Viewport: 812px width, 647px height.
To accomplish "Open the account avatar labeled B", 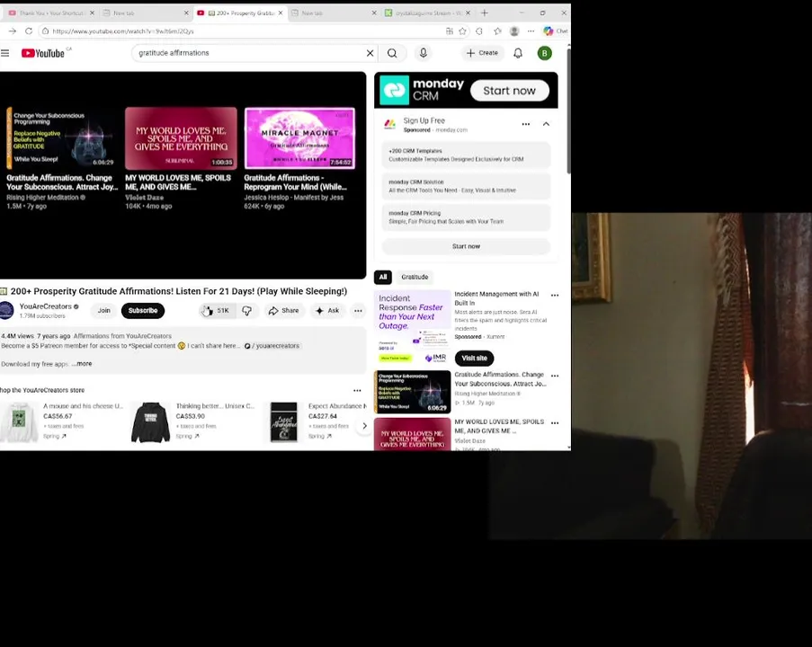I will click(x=544, y=53).
